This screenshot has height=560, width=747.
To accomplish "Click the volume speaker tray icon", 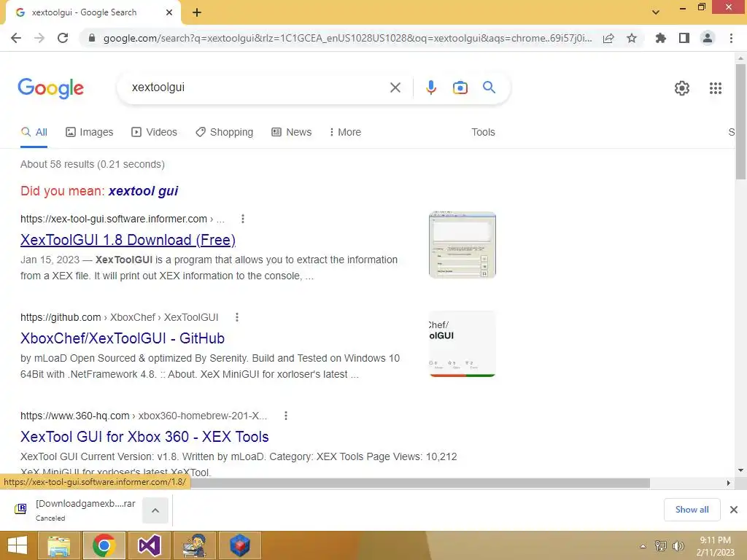I will pos(678,546).
